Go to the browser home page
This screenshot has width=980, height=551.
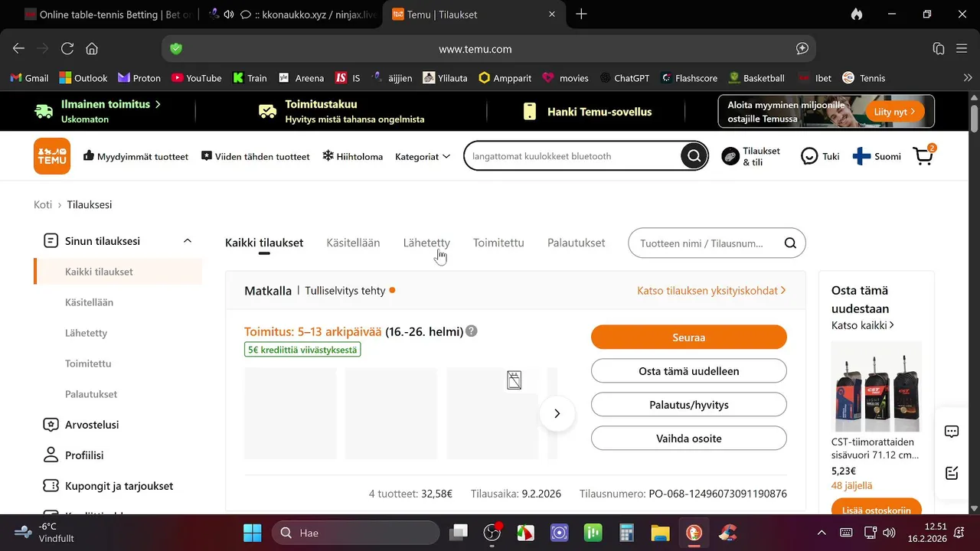click(92, 48)
